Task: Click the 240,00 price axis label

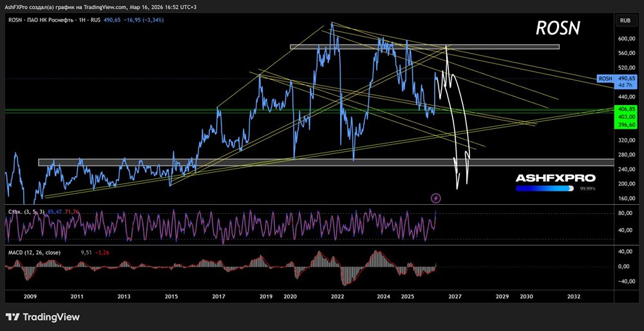Action: tap(627, 169)
